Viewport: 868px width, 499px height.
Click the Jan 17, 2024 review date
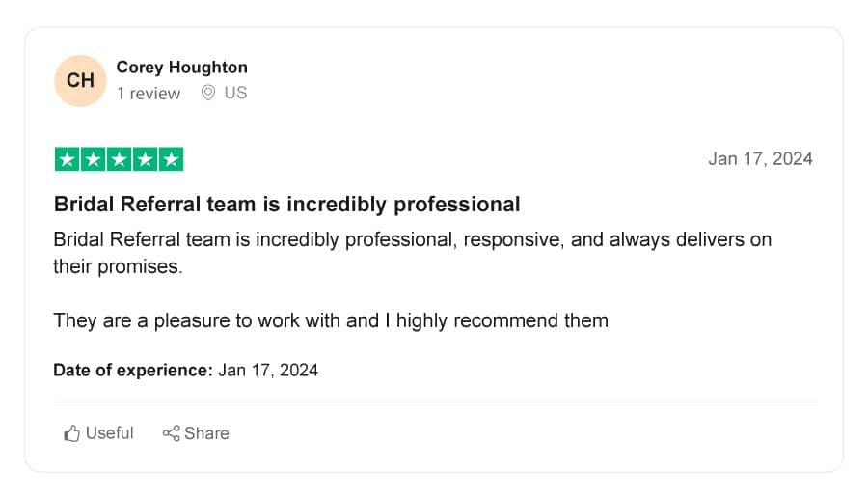click(760, 159)
